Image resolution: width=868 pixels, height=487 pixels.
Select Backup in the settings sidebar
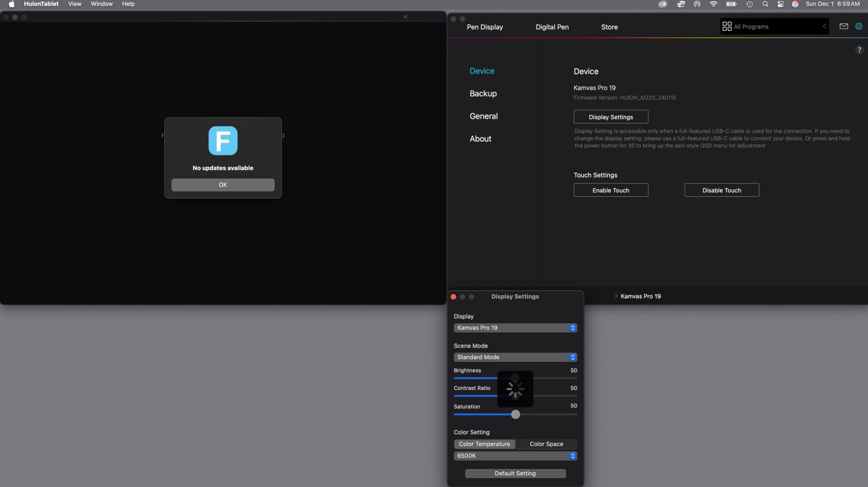(483, 93)
